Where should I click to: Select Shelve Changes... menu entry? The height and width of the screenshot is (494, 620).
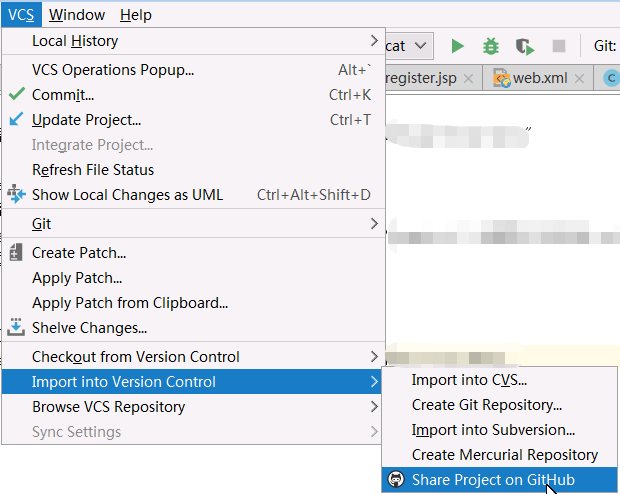point(193,327)
